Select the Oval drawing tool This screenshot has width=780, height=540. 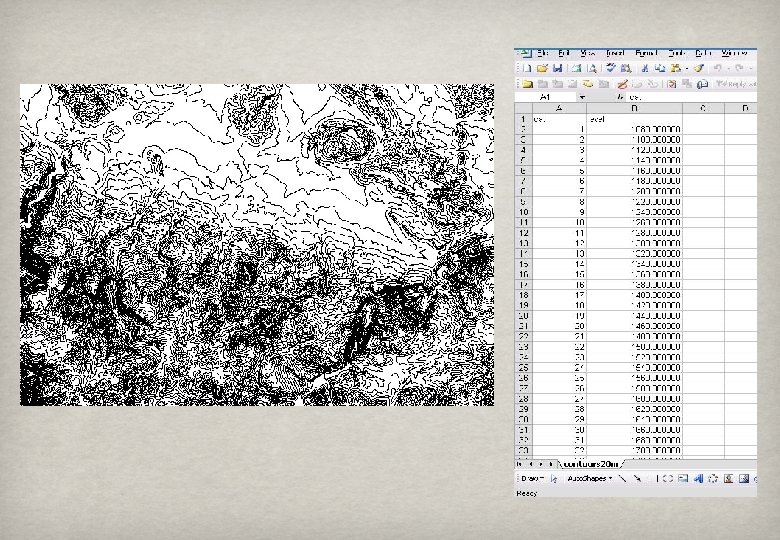[668, 479]
